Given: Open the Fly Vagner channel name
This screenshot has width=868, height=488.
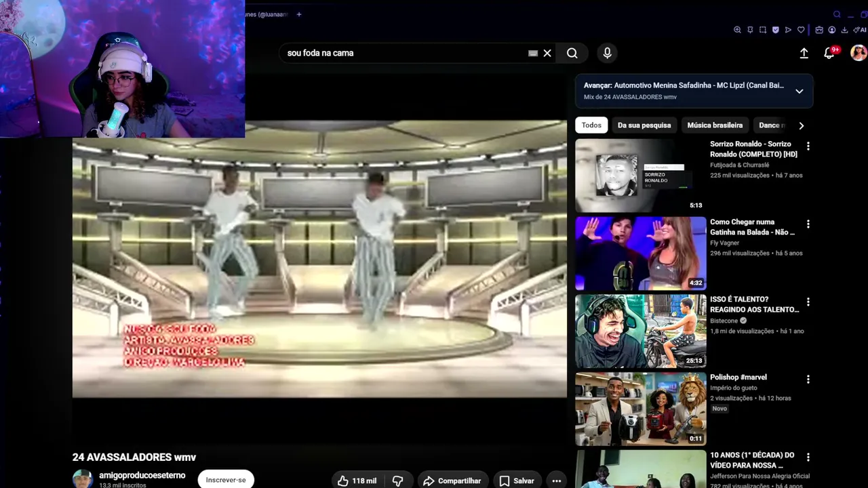Looking at the screenshot, I should pyautogui.click(x=725, y=243).
